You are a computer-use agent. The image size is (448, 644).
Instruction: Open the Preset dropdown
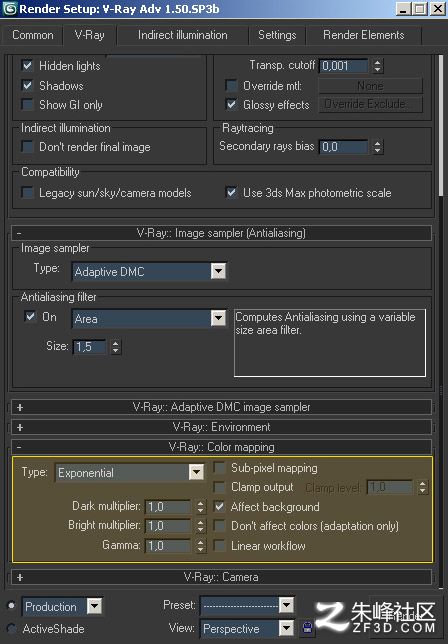[286, 605]
